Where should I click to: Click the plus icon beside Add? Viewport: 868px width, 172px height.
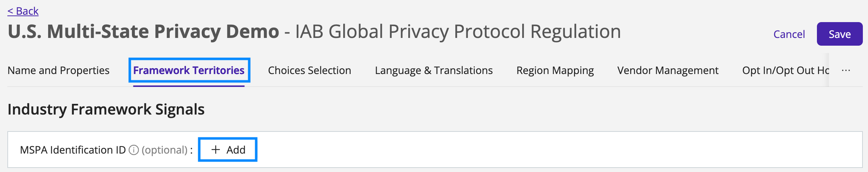point(216,150)
